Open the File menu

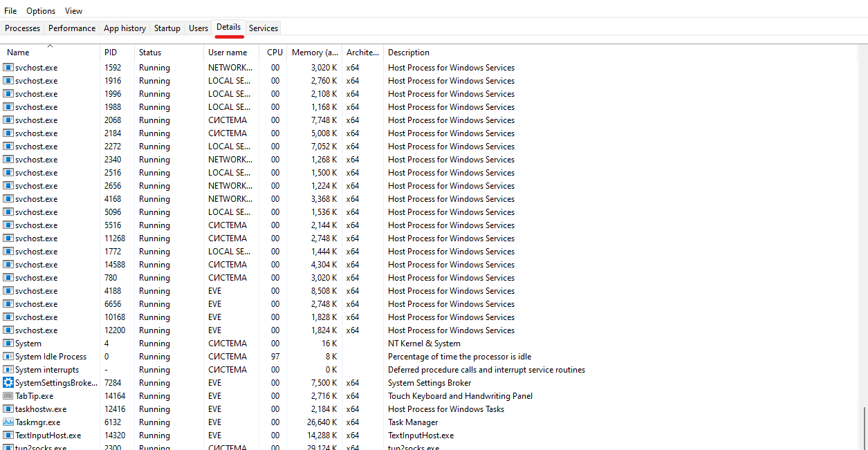10,11
